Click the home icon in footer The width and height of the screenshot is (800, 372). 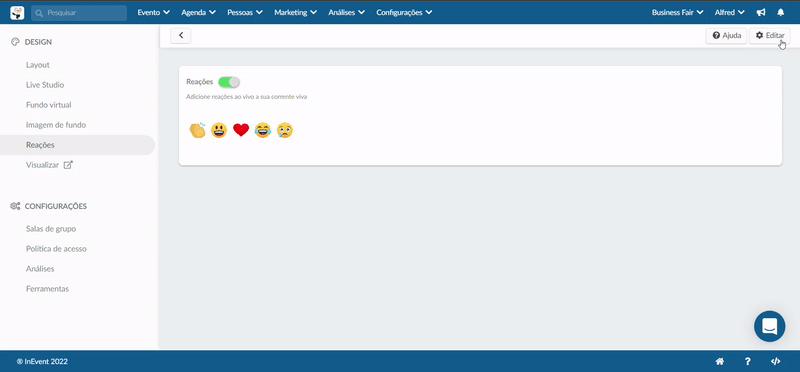(x=720, y=361)
